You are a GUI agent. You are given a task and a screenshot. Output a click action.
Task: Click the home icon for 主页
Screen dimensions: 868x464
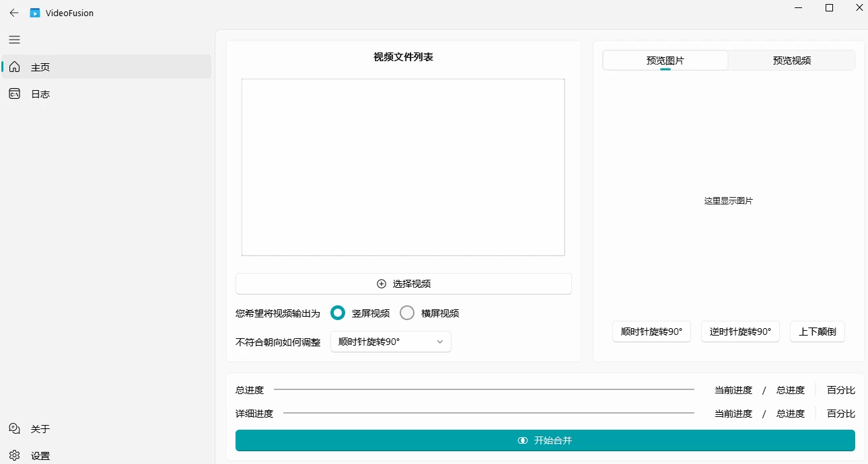[x=15, y=67]
